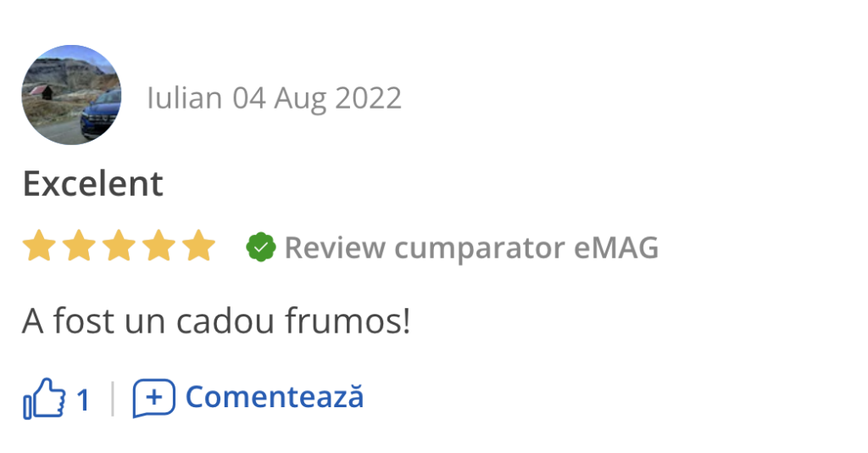Viewport: 868px width, 453px height.
Task: Click the review title Excelent
Action: pos(93,183)
